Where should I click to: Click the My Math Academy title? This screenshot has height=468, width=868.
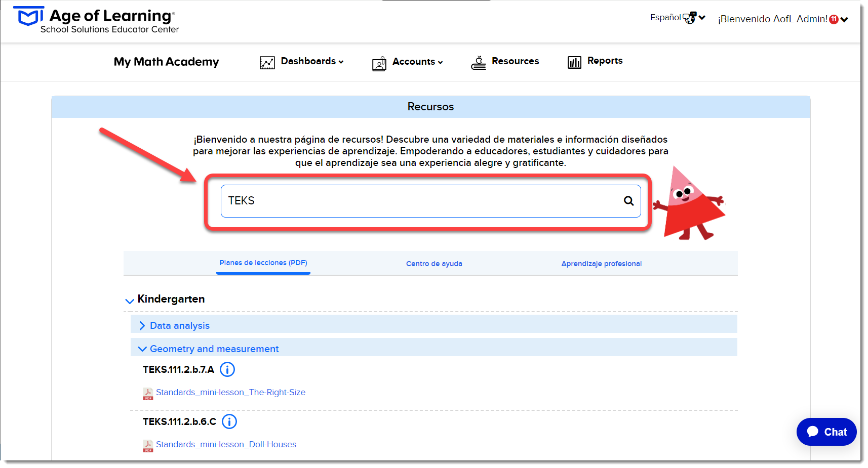166,62
